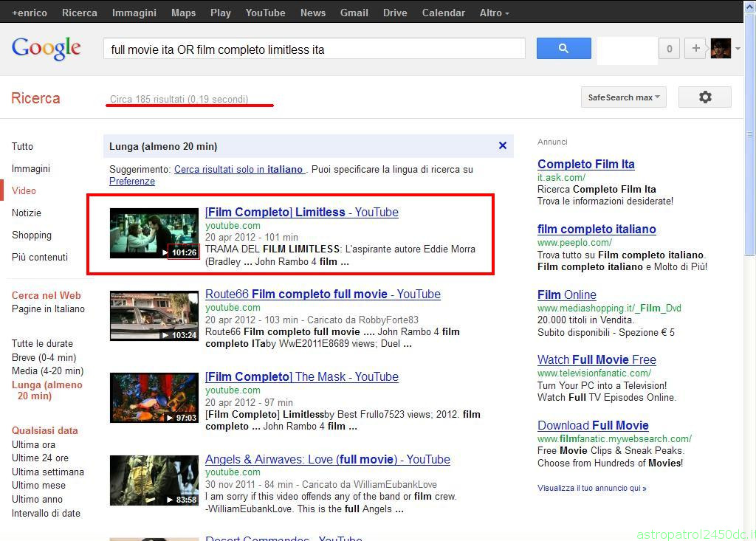Open the settings gear menu
Screen dimensions: 756x541
tap(705, 97)
